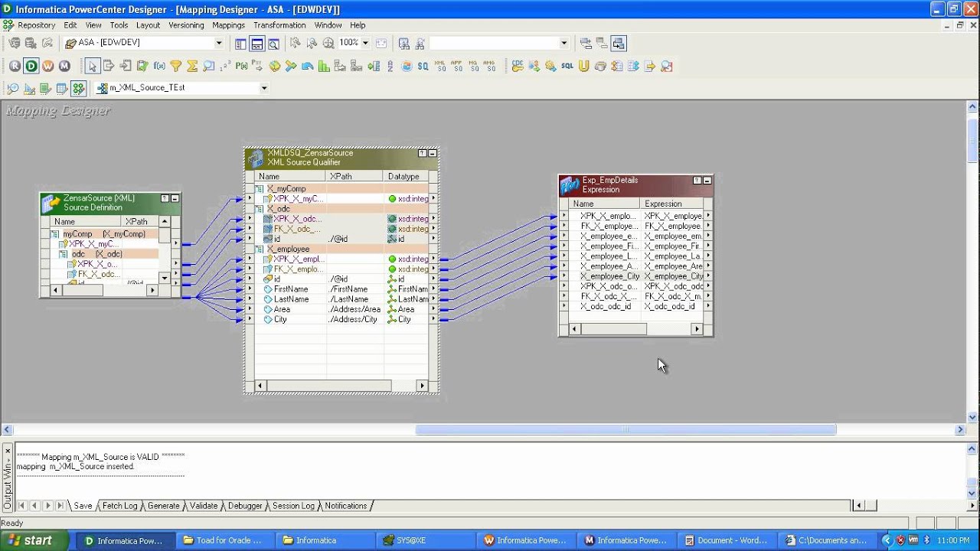This screenshot has height=551, width=980.
Task: Collapse X_employee group in XML Source Qualifier
Action: [x=260, y=249]
